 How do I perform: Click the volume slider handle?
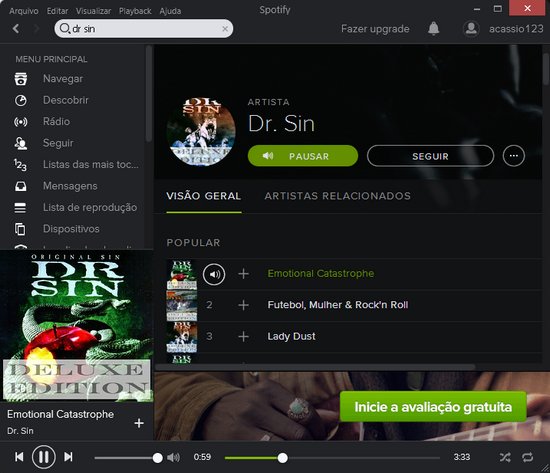(157, 458)
